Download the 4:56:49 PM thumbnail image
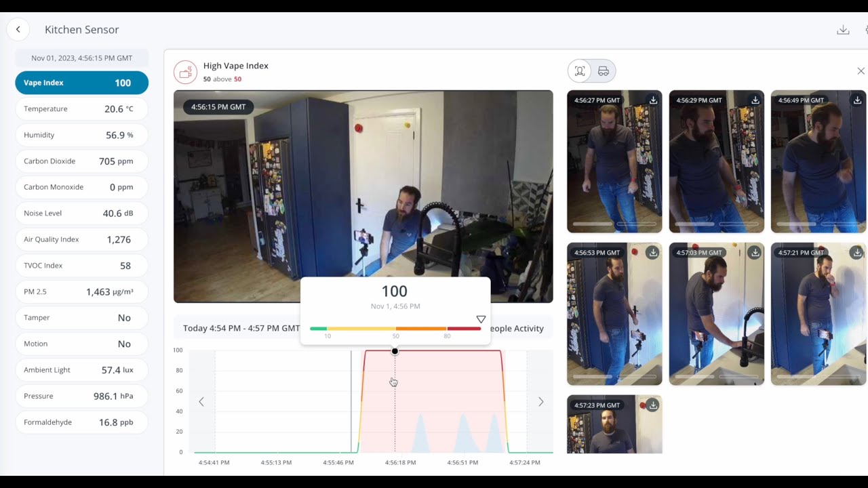Viewport: 868px width, 488px height. (x=857, y=100)
